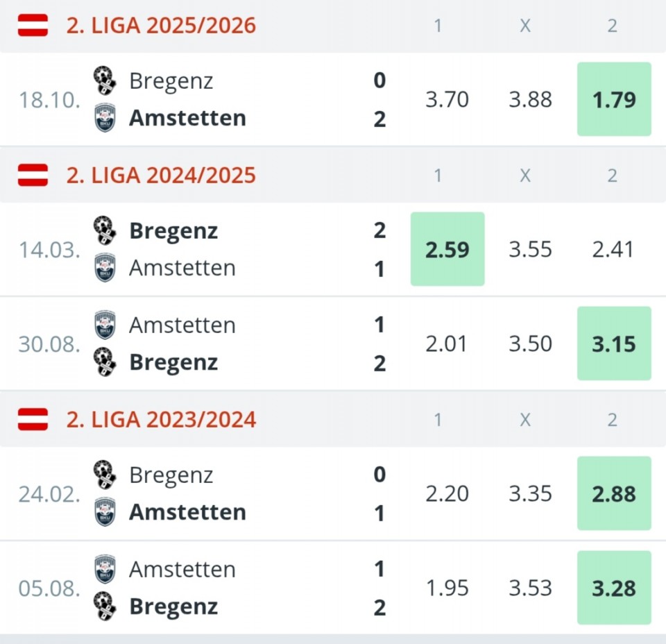Click Bregenz logo in the 24.02. match
666x644 pixels.
click(105, 475)
